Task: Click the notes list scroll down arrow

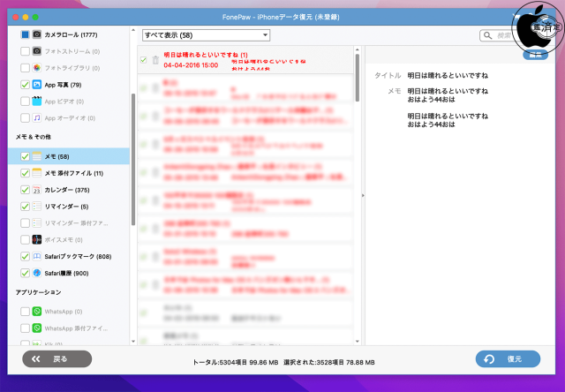Action: (357, 341)
